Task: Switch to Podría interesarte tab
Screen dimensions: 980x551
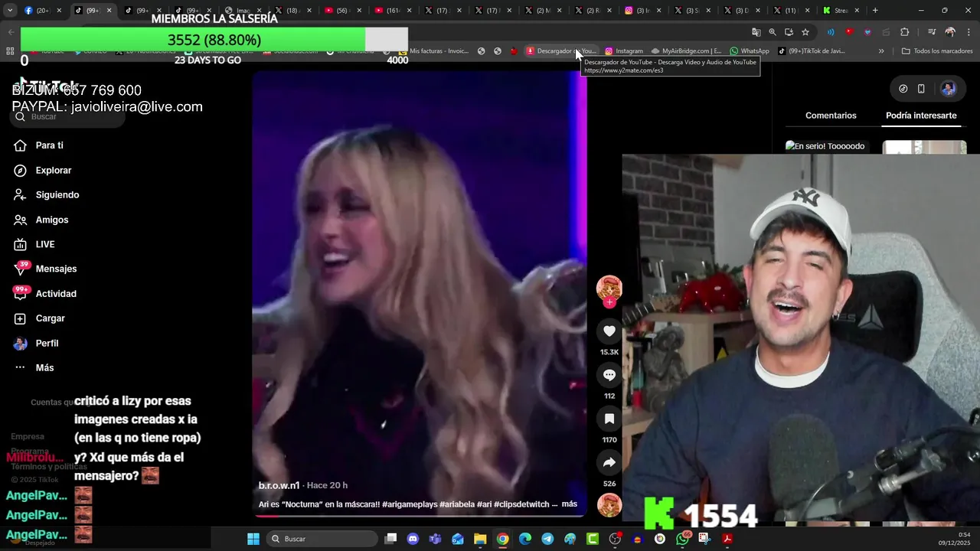Action: (x=921, y=116)
